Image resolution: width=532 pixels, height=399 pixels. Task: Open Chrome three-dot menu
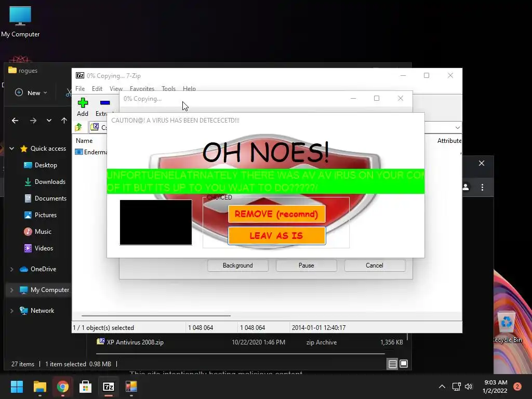[483, 187]
